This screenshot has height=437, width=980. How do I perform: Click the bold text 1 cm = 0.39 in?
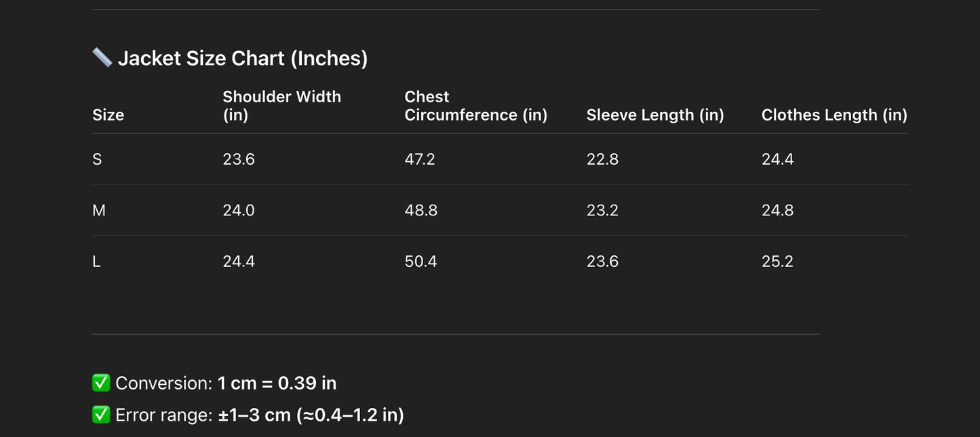click(277, 383)
